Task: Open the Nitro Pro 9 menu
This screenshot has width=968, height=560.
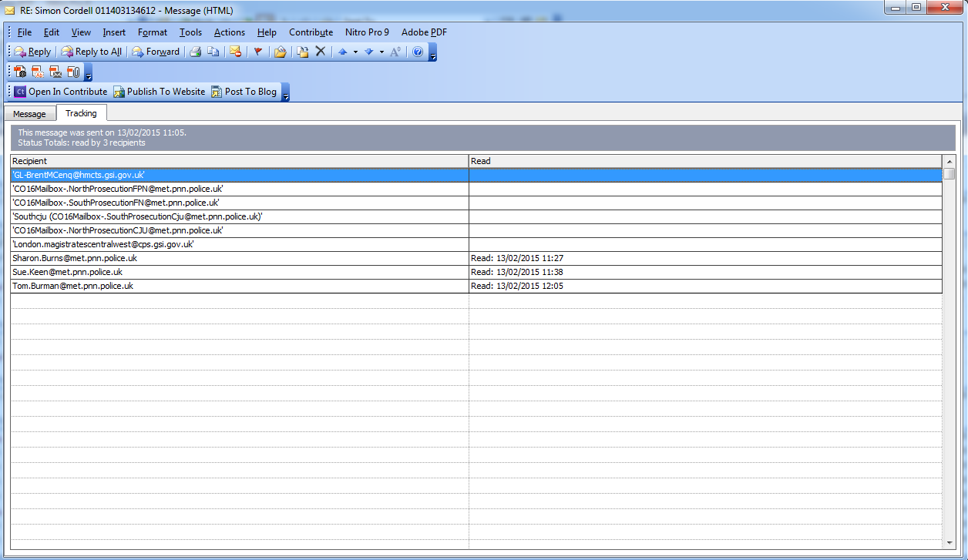Action: 367,32
